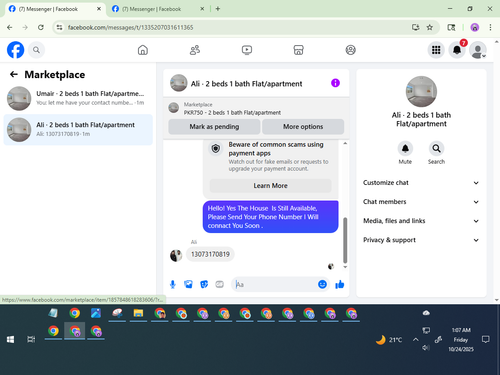Click the chat scrollbar thumb
The width and height of the screenshot is (500, 375).
(345, 240)
